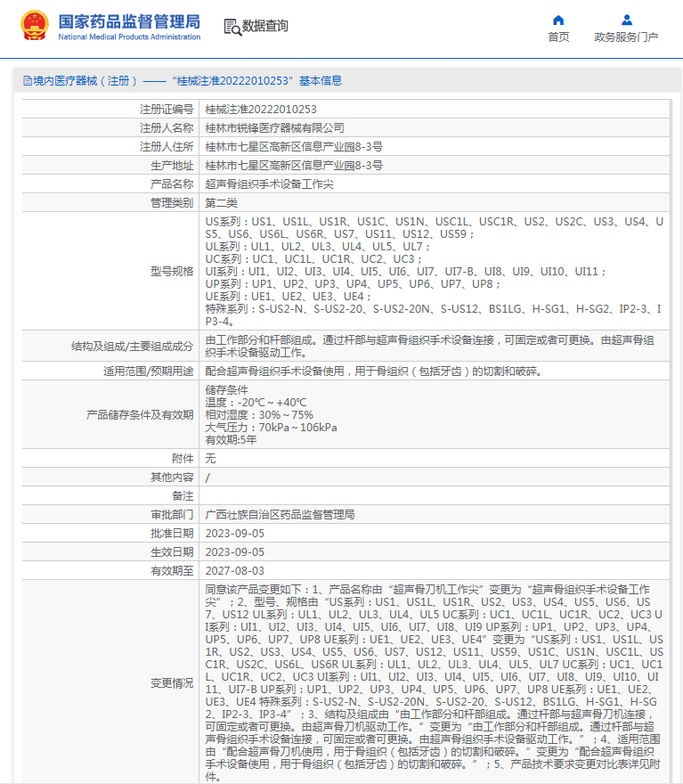Click the 审批部门 row label
The image size is (683, 784).
[172, 515]
